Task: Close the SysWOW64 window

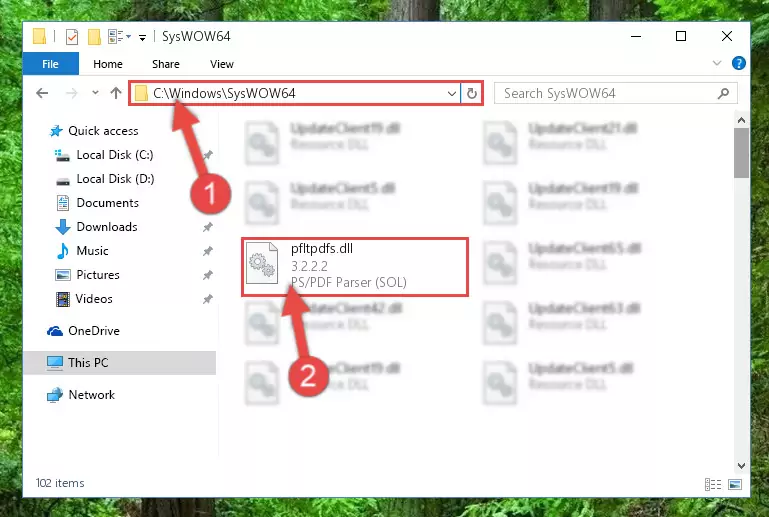Action: tap(727, 36)
